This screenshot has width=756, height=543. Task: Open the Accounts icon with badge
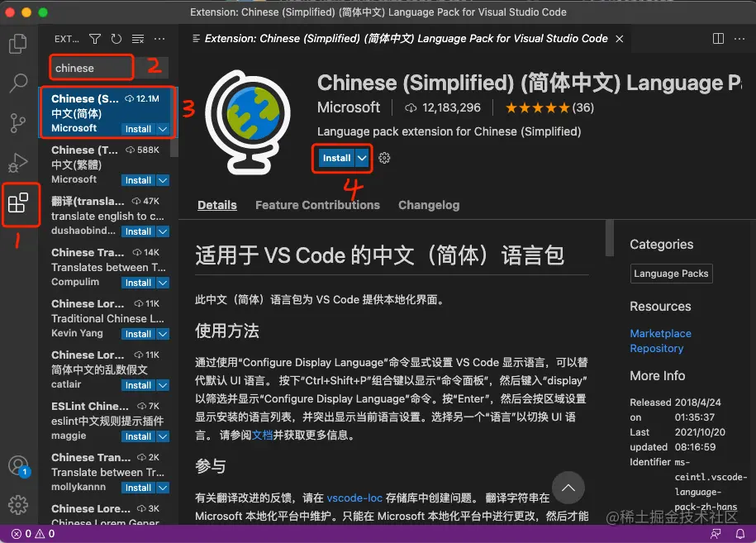point(19,466)
